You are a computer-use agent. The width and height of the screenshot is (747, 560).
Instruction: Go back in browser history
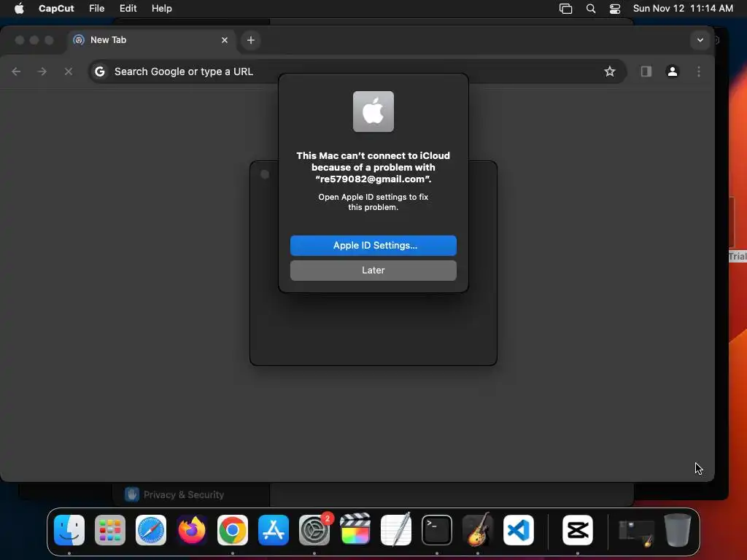pos(16,71)
